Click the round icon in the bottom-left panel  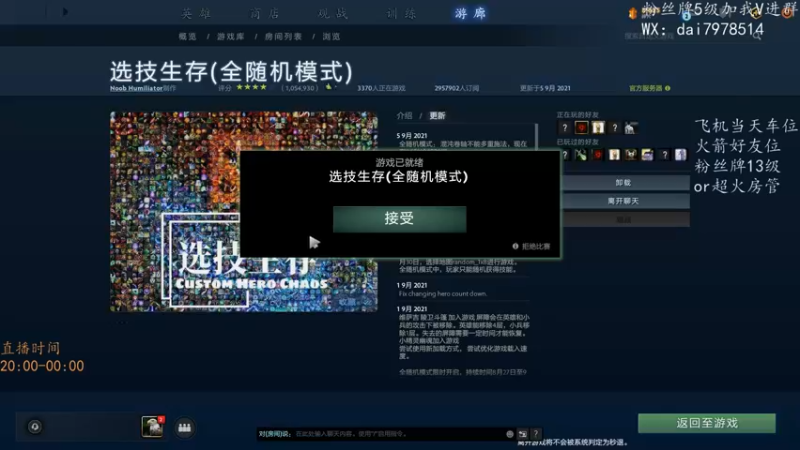click(35, 427)
